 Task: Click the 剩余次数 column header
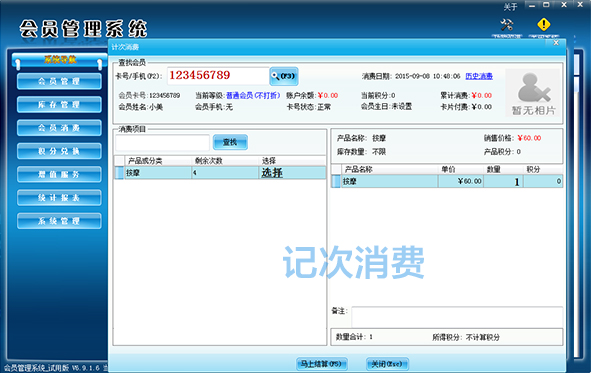click(x=225, y=161)
